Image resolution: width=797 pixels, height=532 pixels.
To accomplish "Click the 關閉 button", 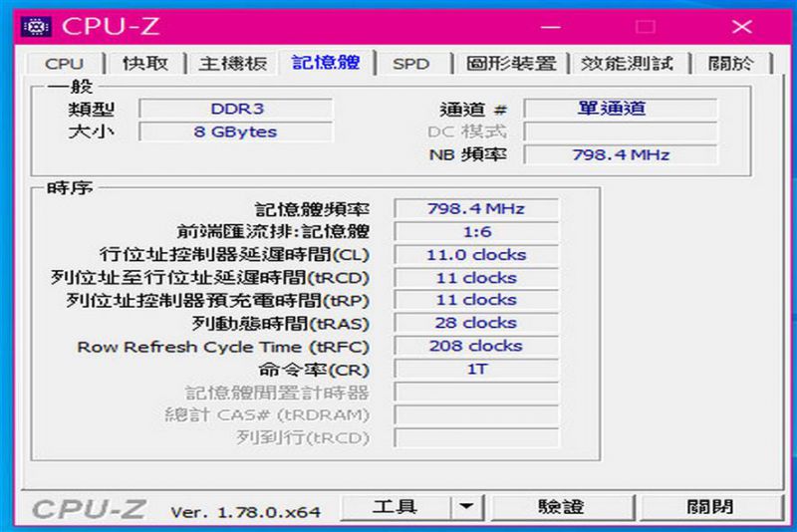I will coord(710,507).
